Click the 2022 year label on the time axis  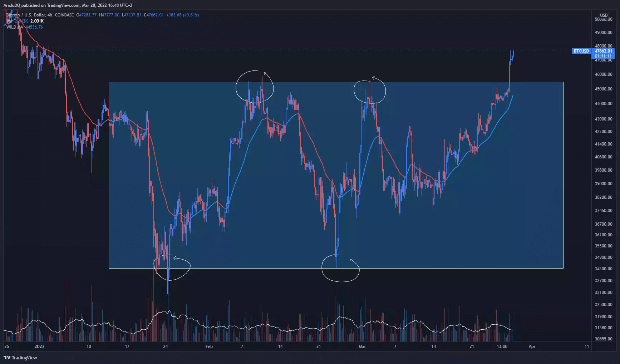click(x=39, y=346)
